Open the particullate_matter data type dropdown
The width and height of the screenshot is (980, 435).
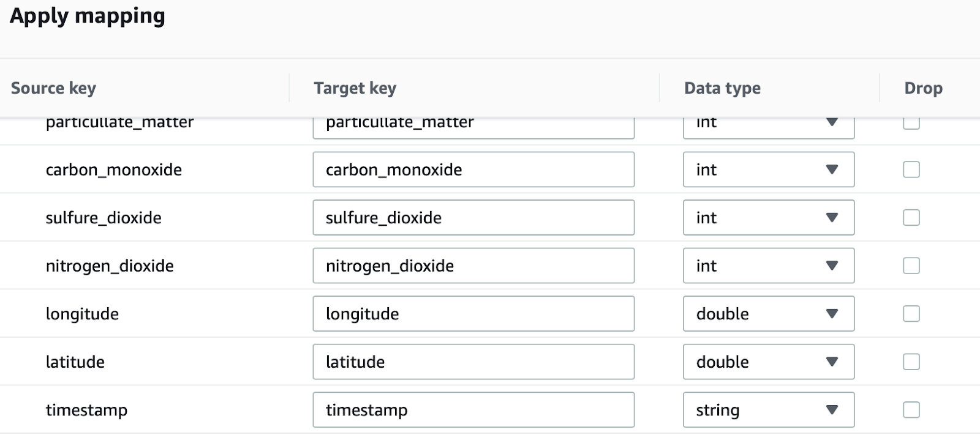(x=768, y=127)
